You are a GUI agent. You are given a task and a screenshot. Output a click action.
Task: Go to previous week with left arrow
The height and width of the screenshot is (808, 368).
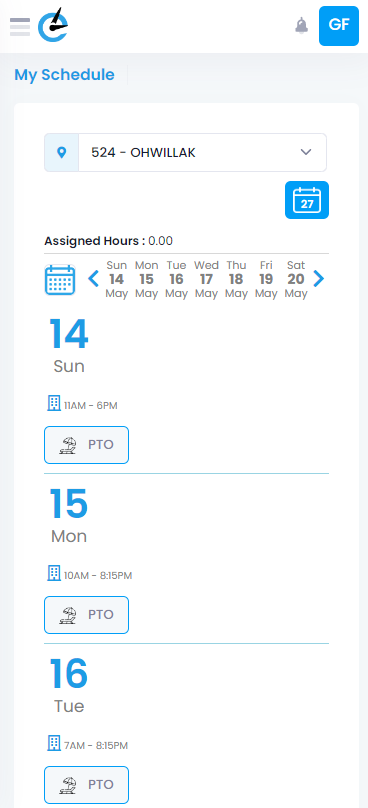[x=93, y=279]
